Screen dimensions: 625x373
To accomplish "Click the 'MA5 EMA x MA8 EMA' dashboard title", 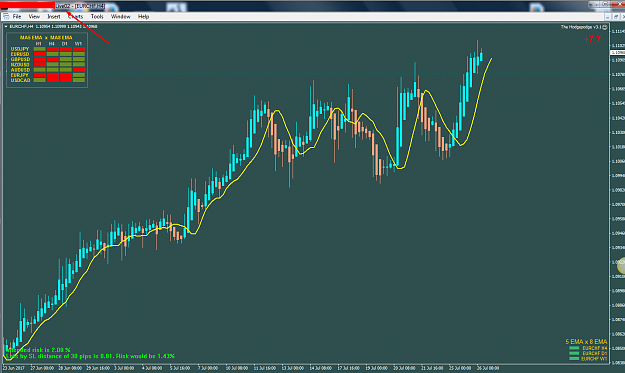I will (46, 37).
